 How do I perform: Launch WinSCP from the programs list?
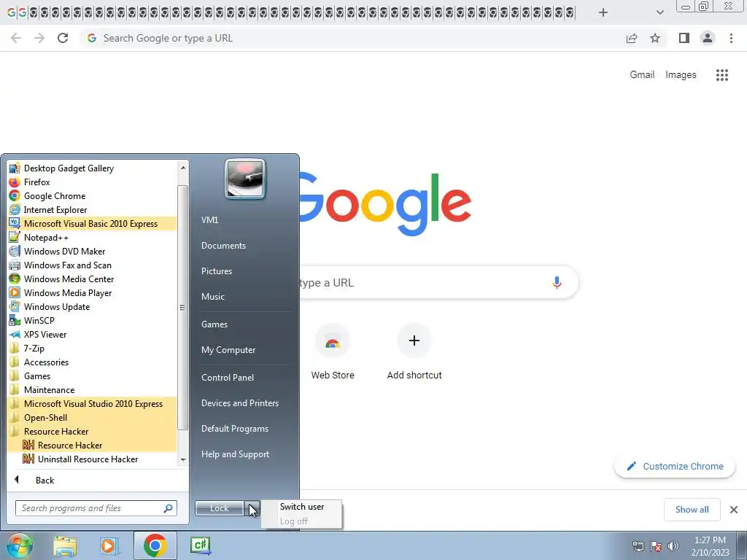(x=92, y=320)
